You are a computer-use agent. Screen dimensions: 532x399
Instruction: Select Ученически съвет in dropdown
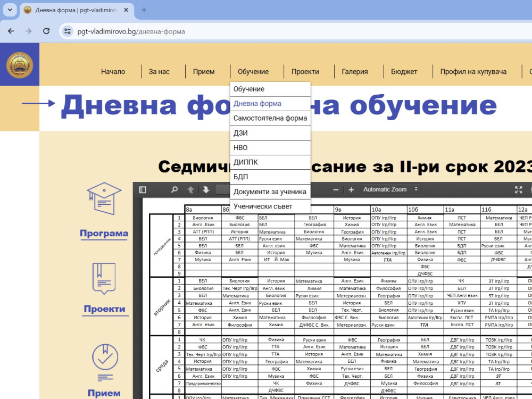(x=270, y=206)
